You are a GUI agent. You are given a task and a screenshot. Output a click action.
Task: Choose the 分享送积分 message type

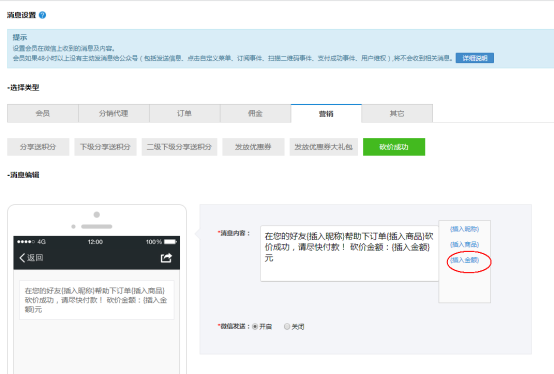pyautogui.click(x=38, y=147)
